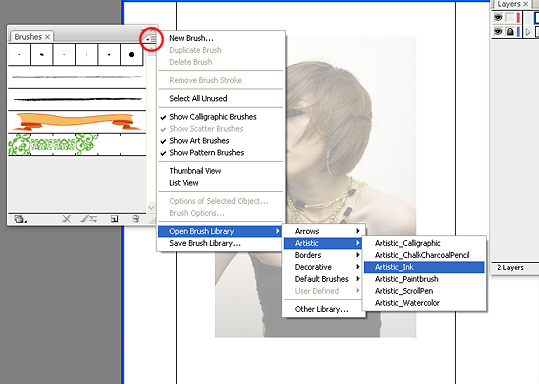This screenshot has height=384, width=539.
Task: Select the tilted oval calligraphic brush
Action: (42, 54)
